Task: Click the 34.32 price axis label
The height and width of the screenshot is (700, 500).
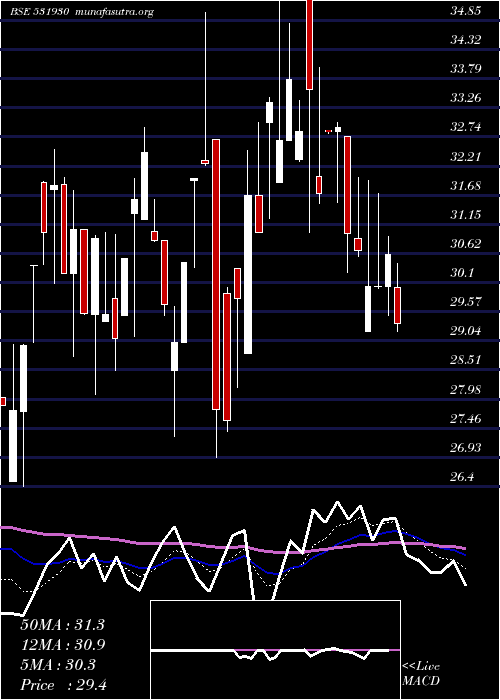Action: (x=466, y=40)
